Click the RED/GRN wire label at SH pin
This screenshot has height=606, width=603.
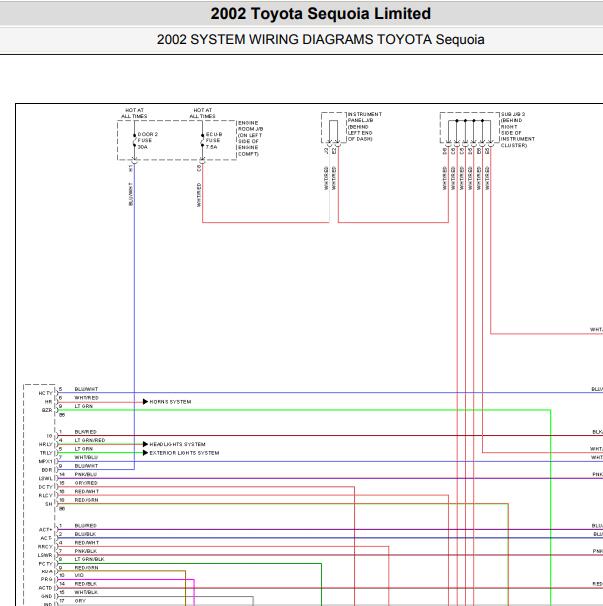(87, 500)
